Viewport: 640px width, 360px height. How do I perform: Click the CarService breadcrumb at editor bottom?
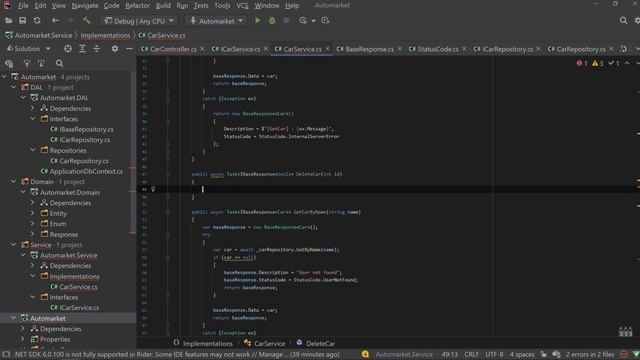[x=264, y=343]
